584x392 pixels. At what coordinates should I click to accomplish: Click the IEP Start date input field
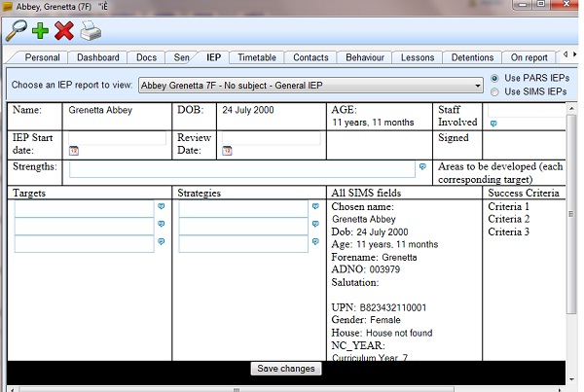118,138
